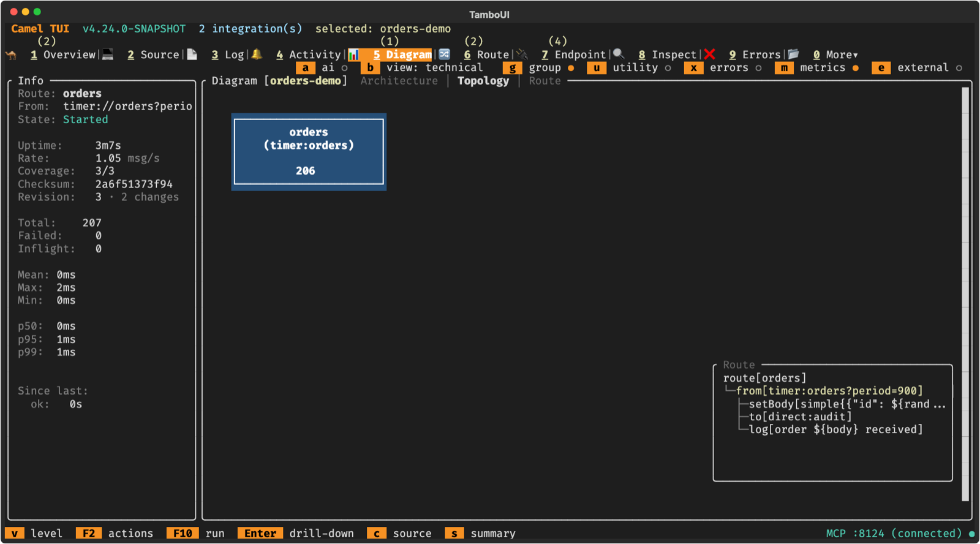This screenshot has width=980, height=544.
Task: Click the 'Started' route state value
Action: (x=85, y=119)
